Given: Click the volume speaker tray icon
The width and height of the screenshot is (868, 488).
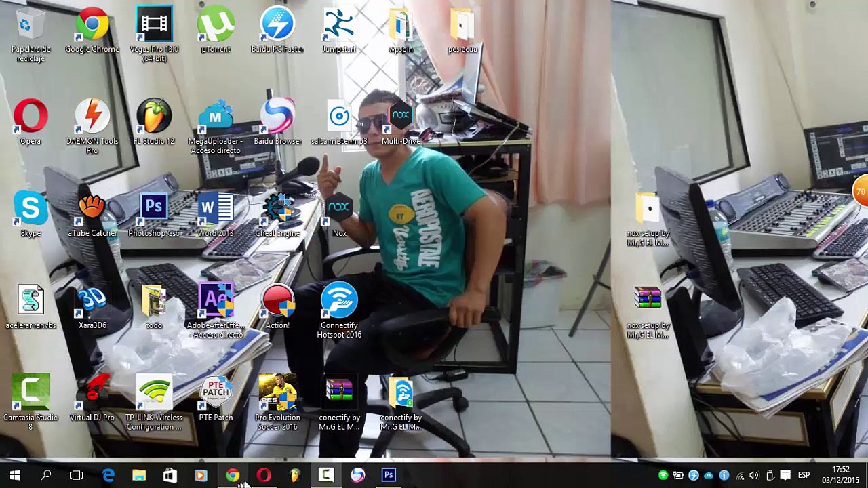Looking at the screenshot, I should [754, 475].
